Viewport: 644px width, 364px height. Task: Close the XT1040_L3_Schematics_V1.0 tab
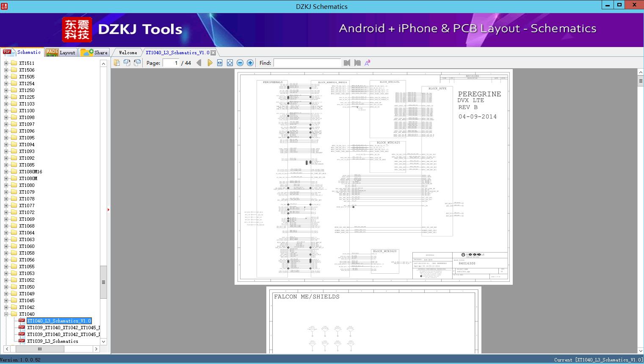(x=213, y=53)
